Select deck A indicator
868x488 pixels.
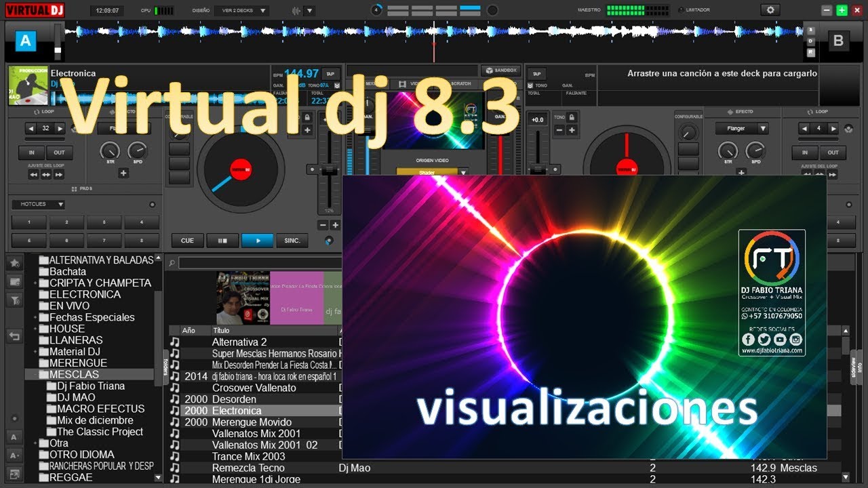point(25,41)
